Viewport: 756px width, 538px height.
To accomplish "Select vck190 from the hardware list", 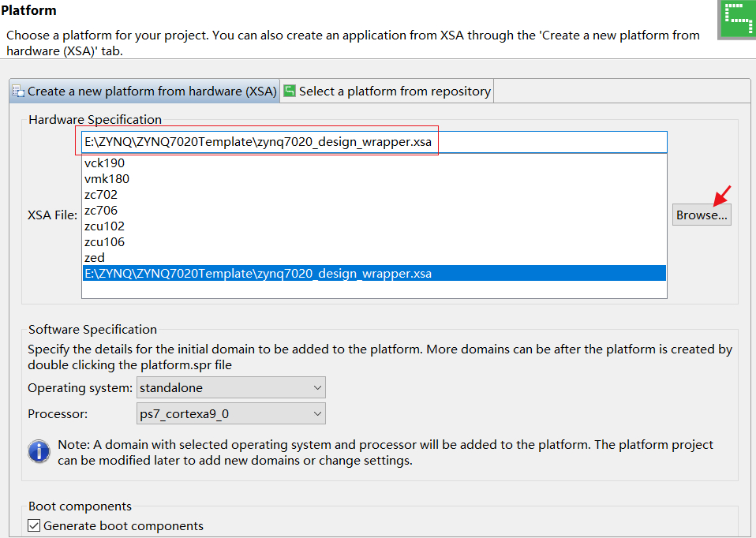I will point(104,163).
